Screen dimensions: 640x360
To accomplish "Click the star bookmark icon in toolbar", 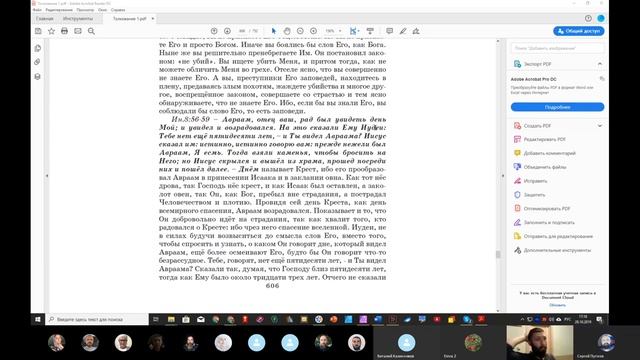I will [x=51, y=31].
